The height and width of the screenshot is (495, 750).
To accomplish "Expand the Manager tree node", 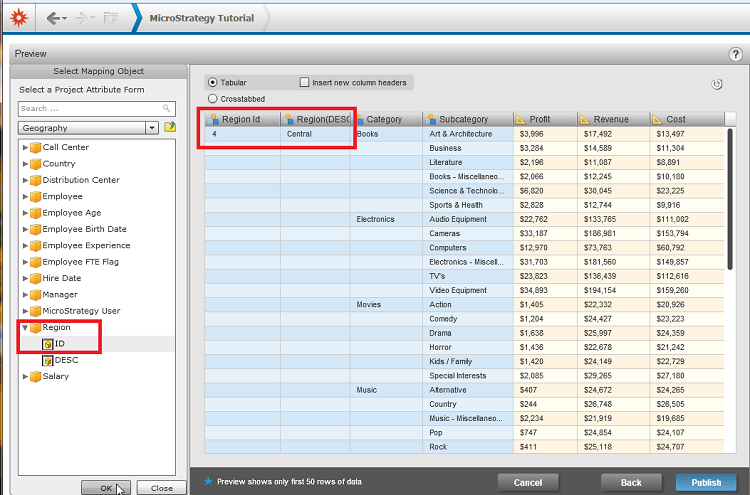I will pyautogui.click(x=25, y=295).
